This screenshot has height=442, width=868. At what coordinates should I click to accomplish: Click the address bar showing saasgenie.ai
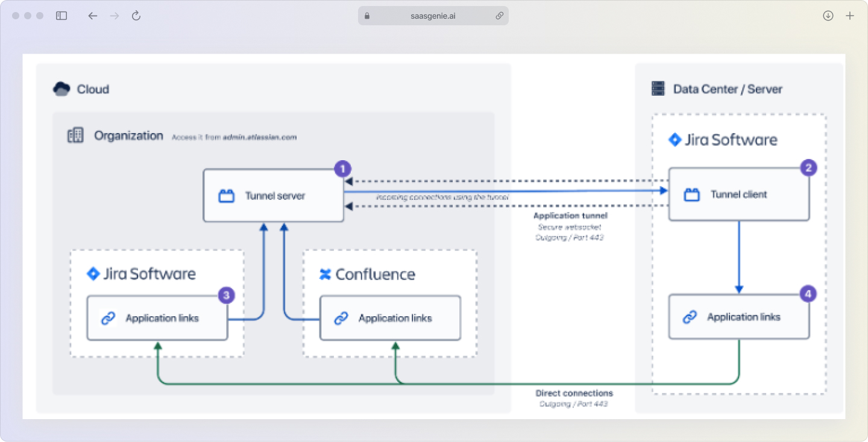pyautogui.click(x=433, y=15)
